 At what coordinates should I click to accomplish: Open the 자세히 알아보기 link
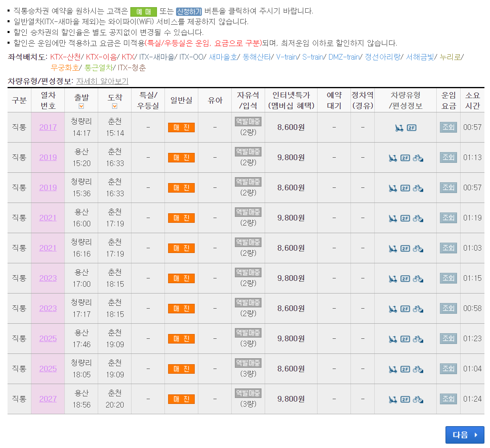click(x=103, y=81)
